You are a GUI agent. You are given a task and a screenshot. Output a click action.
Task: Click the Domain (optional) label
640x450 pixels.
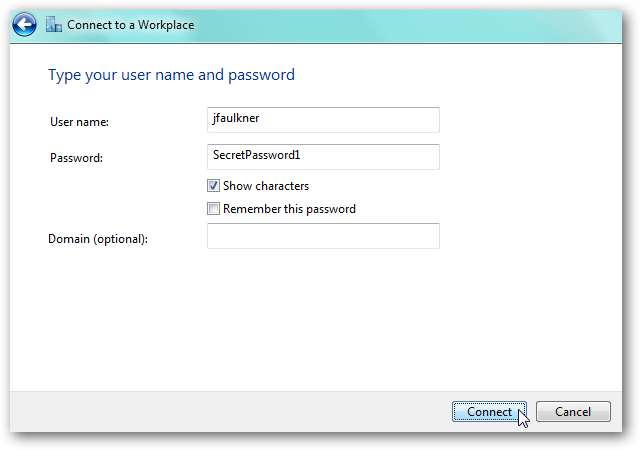pyautogui.click(x=98, y=238)
